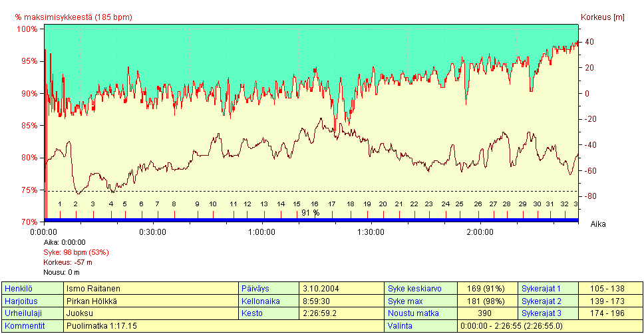
Task: Click lap marker 17 near the altitude peak
Action: tap(332, 204)
